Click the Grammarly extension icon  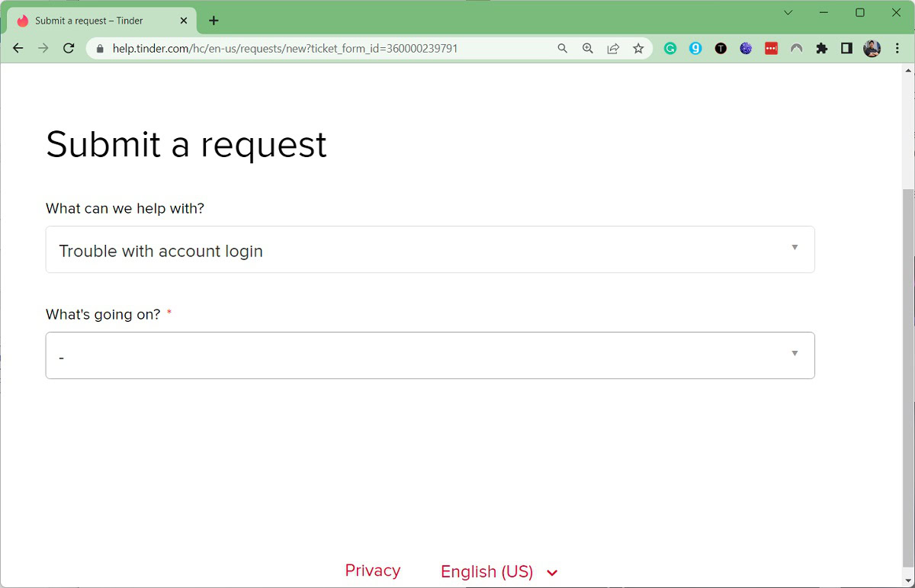(670, 48)
